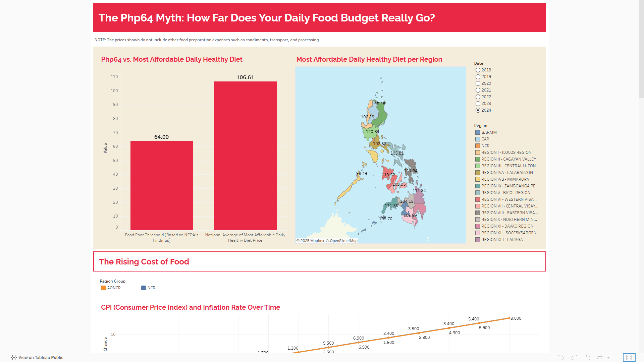
Task: Click the BARMM legend color square
Action: pos(478,132)
